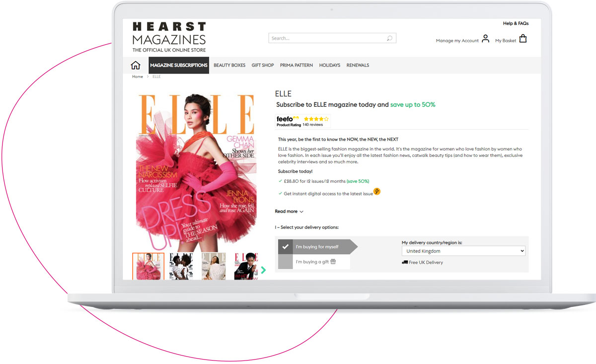The width and height of the screenshot is (596, 364).
Task: Select "I'm buying a gift" option
Action: (314, 262)
